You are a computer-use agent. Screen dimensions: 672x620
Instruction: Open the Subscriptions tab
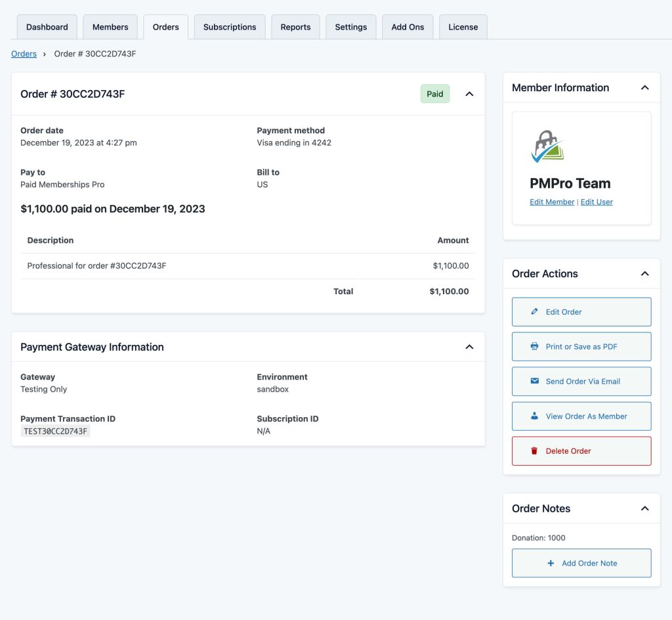tap(230, 27)
